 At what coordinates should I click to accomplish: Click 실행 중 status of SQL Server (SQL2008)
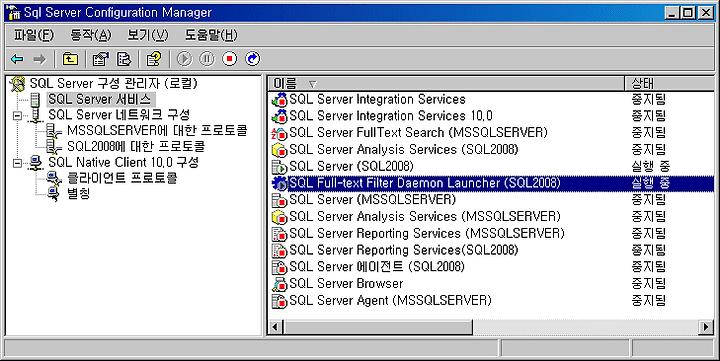coord(651,166)
